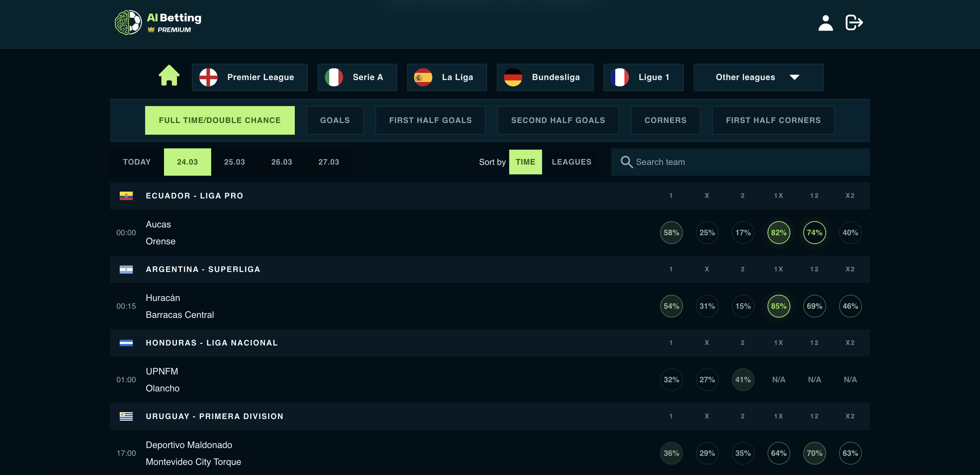This screenshot has width=980, height=475.
Task: Click the green home icon
Action: point(169,76)
